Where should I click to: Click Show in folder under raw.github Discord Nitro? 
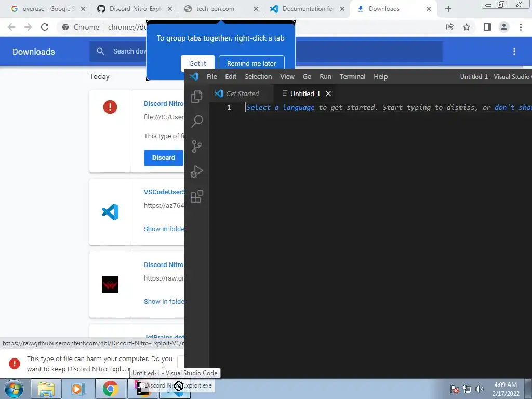tap(164, 301)
